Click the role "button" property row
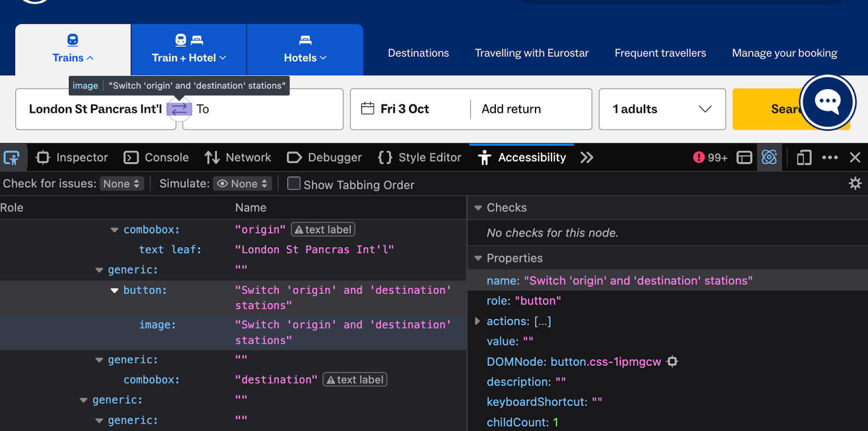Screen dimensions: 868x431 click(x=668, y=301)
